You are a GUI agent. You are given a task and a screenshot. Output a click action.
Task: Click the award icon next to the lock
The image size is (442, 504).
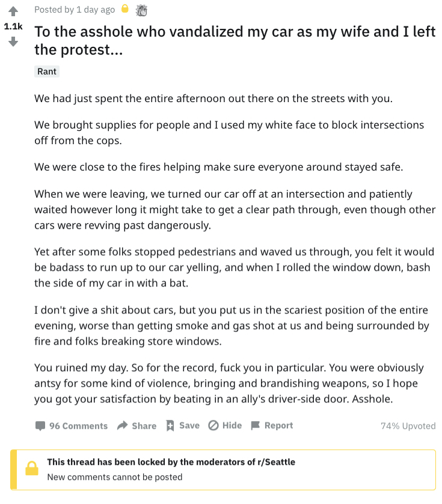(x=141, y=10)
